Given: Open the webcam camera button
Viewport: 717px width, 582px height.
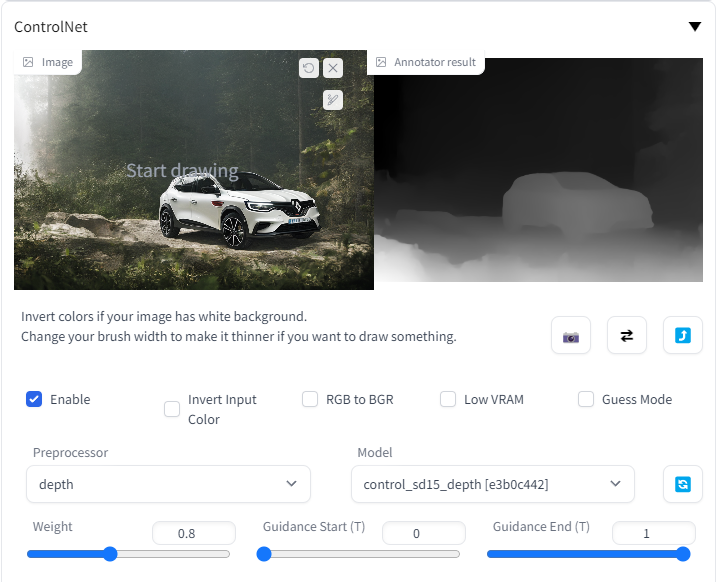Looking at the screenshot, I should point(571,336).
